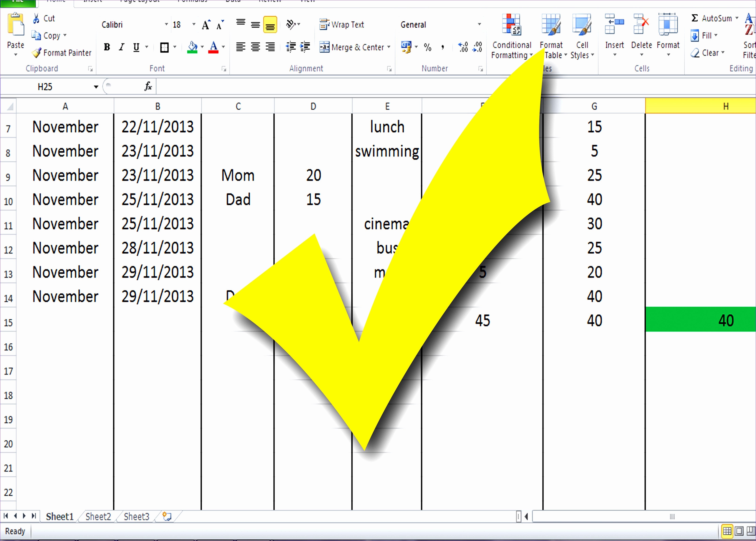Increase font size with Grow Font
The width and height of the screenshot is (756, 541).
click(206, 25)
